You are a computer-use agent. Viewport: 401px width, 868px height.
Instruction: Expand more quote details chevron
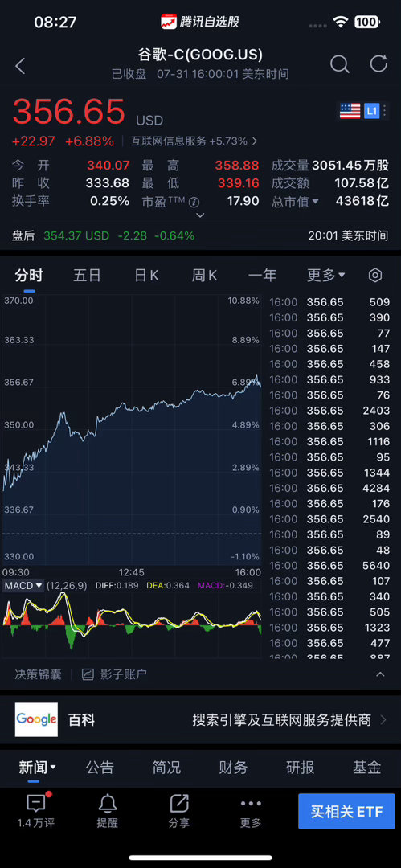(x=201, y=215)
